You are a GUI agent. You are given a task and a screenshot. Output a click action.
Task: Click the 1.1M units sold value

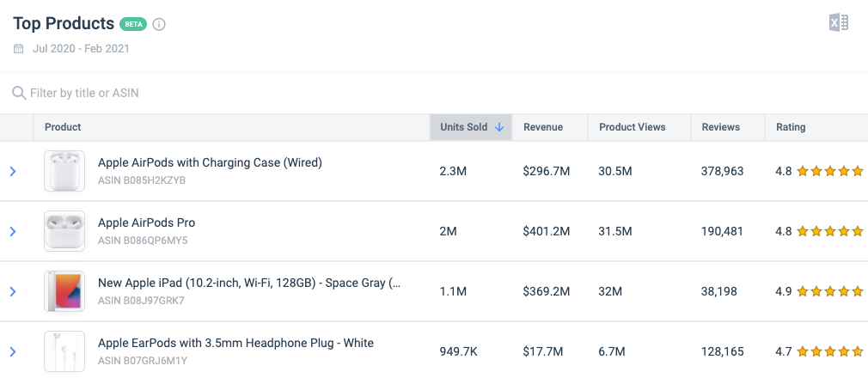(453, 292)
